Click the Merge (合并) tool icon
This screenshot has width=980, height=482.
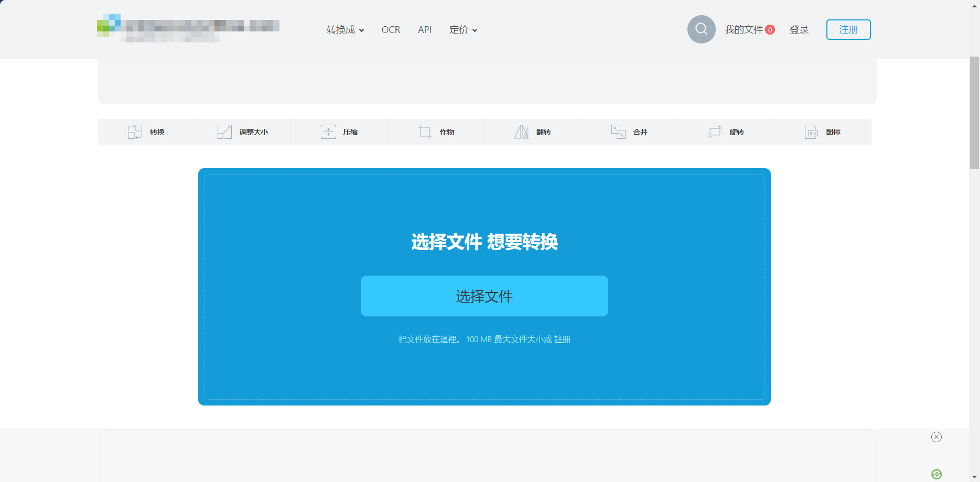618,132
